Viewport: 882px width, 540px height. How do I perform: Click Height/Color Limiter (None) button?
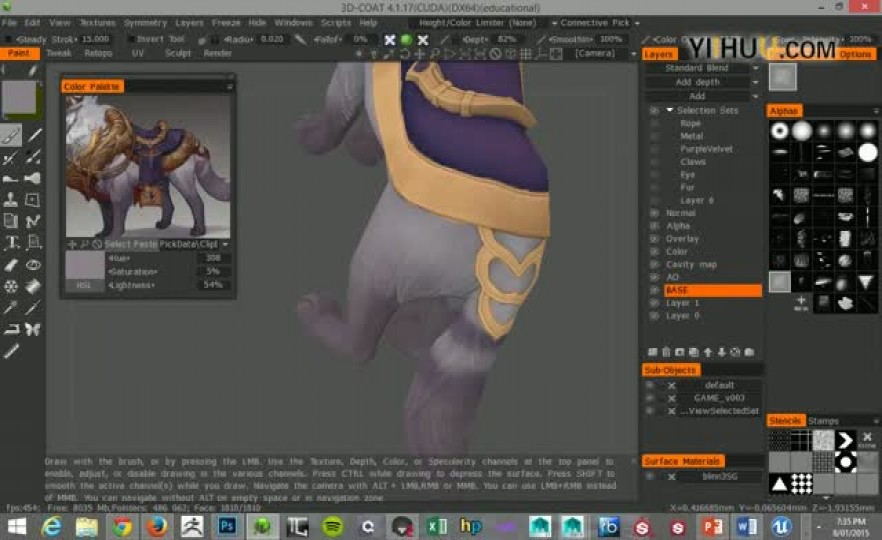[478, 23]
